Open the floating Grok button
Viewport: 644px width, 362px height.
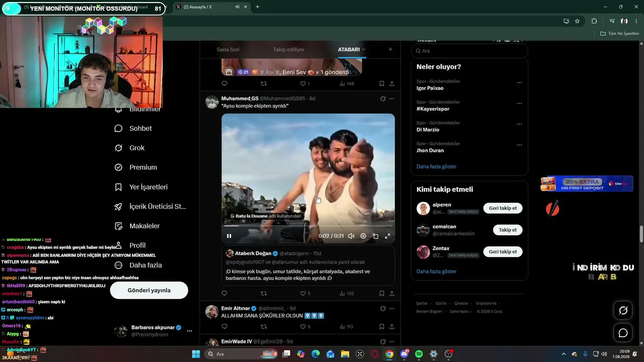point(623,311)
